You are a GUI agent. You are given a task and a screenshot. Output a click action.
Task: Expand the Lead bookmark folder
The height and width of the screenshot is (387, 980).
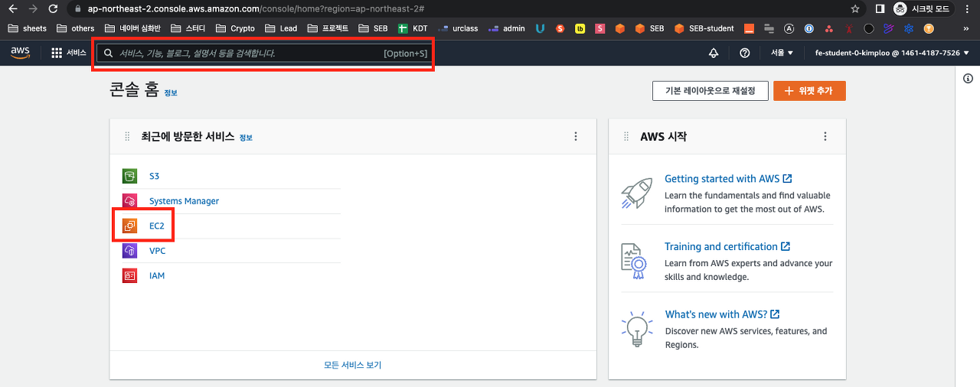[x=281, y=28]
